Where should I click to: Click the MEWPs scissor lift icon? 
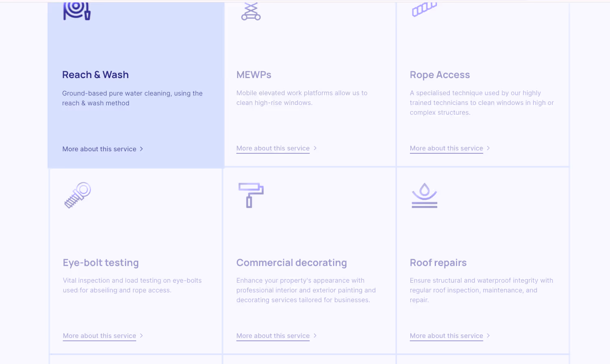(251, 11)
